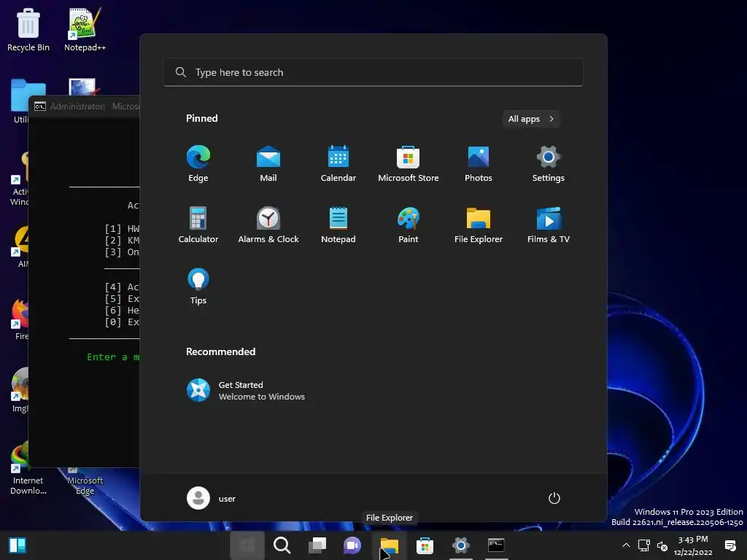This screenshot has width=747, height=560.
Task: Open the notification center icon
Action: [730, 545]
